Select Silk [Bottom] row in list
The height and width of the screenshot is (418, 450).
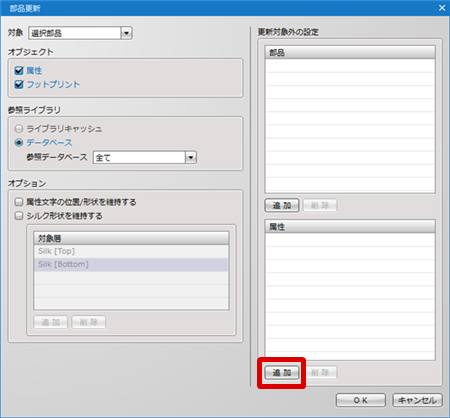[x=131, y=264]
